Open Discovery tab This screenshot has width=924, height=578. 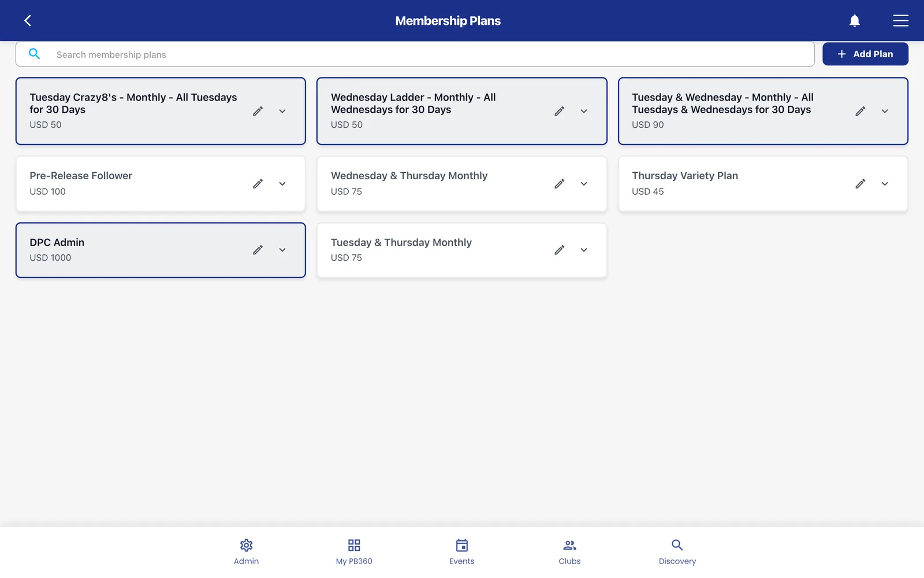[x=677, y=552]
